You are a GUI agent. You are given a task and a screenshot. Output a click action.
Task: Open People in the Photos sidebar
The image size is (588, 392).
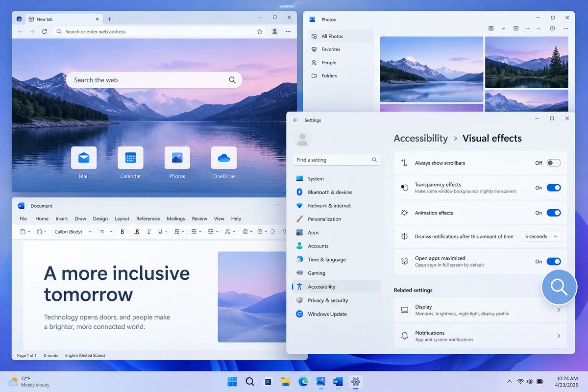340,63
